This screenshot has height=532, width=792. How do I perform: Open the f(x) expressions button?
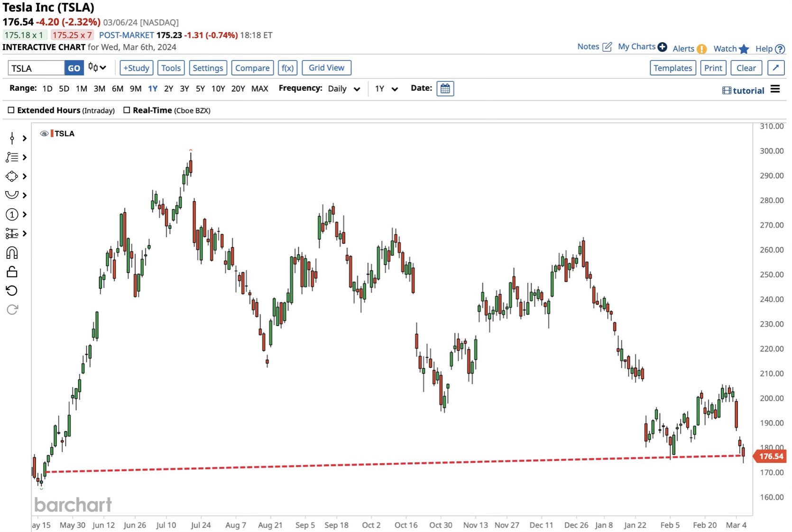coord(287,68)
